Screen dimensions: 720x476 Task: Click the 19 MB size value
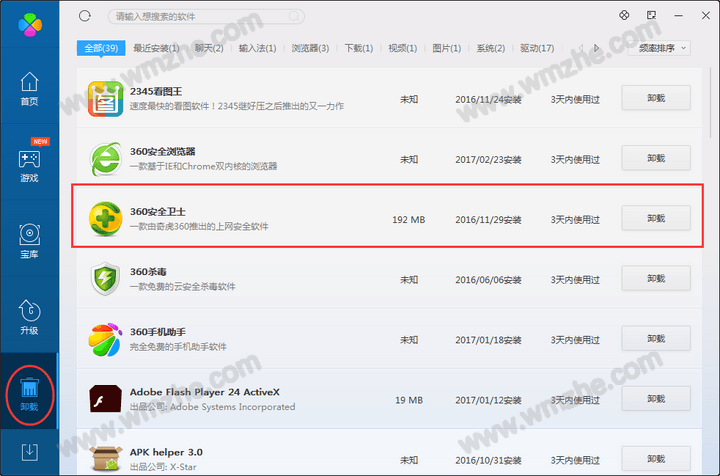point(409,400)
